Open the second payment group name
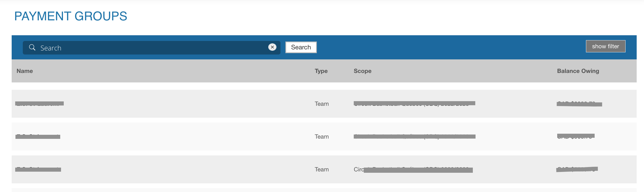 38,137
